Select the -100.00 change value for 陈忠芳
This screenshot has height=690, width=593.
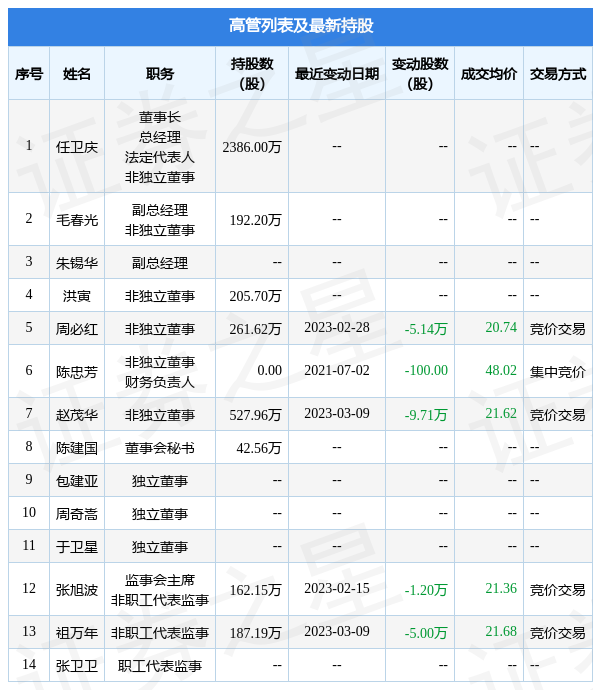pyautogui.click(x=426, y=370)
